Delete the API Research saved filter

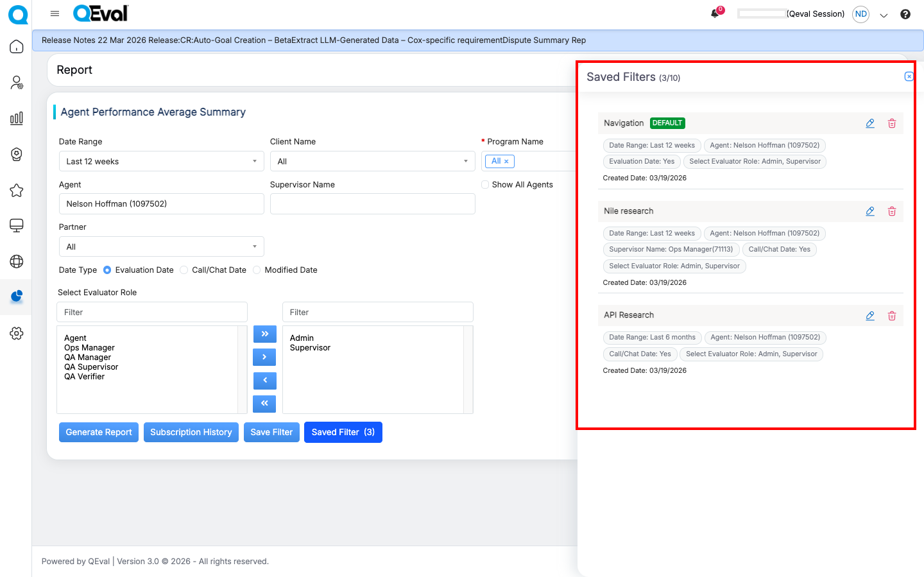(891, 316)
